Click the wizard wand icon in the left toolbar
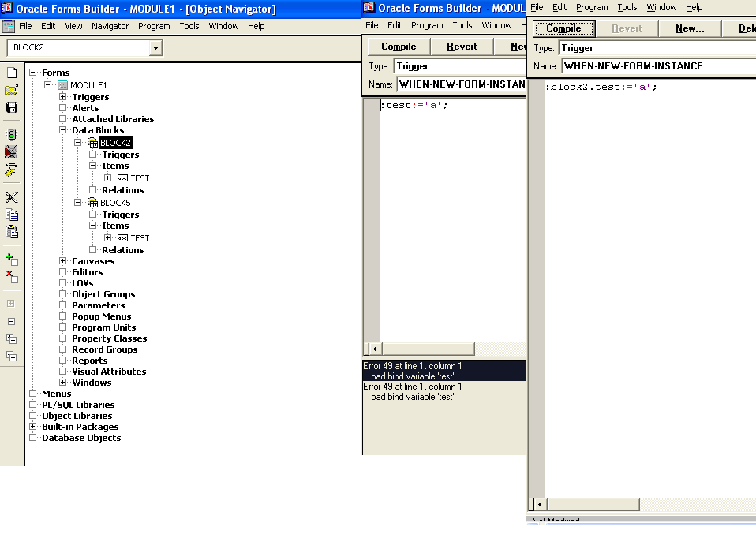Viewport: 756px width, 542px height. pyautogui.click(x=11, y=170)
